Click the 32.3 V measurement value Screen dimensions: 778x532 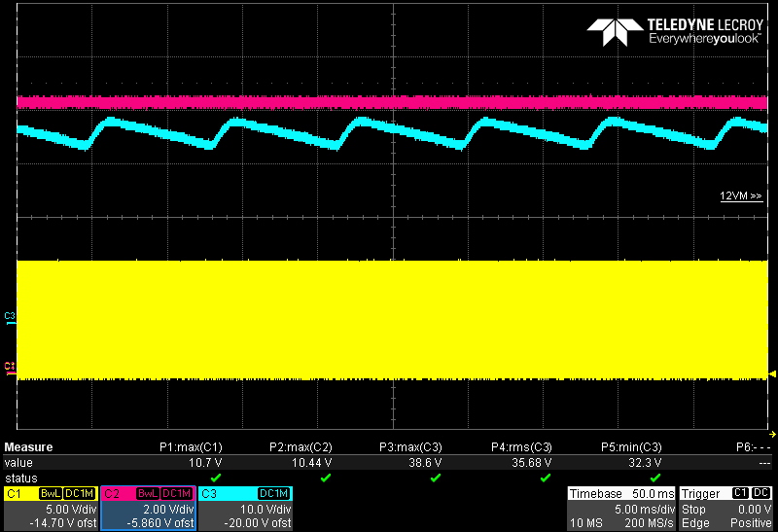coord(645,463)
